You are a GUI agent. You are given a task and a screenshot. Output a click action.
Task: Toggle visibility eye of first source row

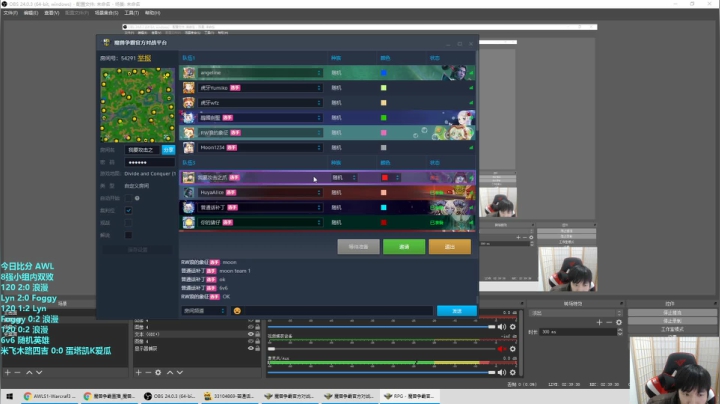(x=251, y=320)
